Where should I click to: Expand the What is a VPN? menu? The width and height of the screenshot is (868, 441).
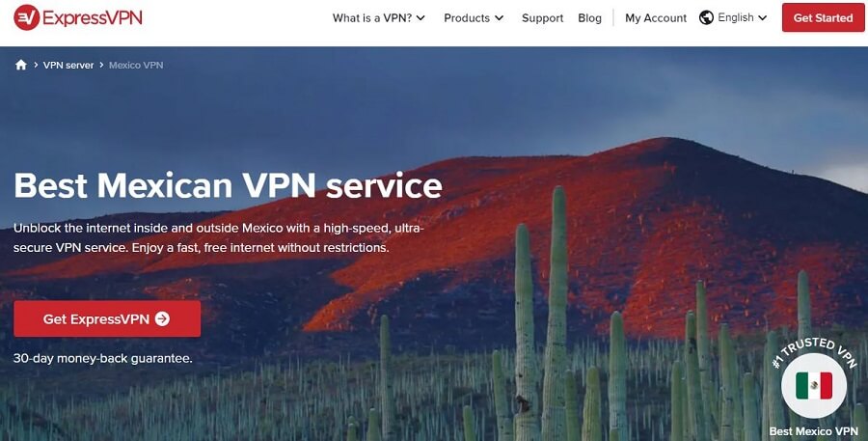click(x=379, y=17)
